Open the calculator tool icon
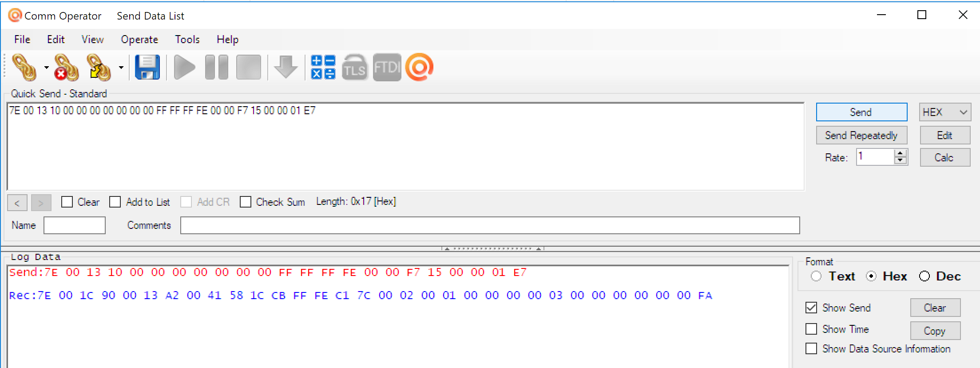The image size is (980, 368). 323,68
